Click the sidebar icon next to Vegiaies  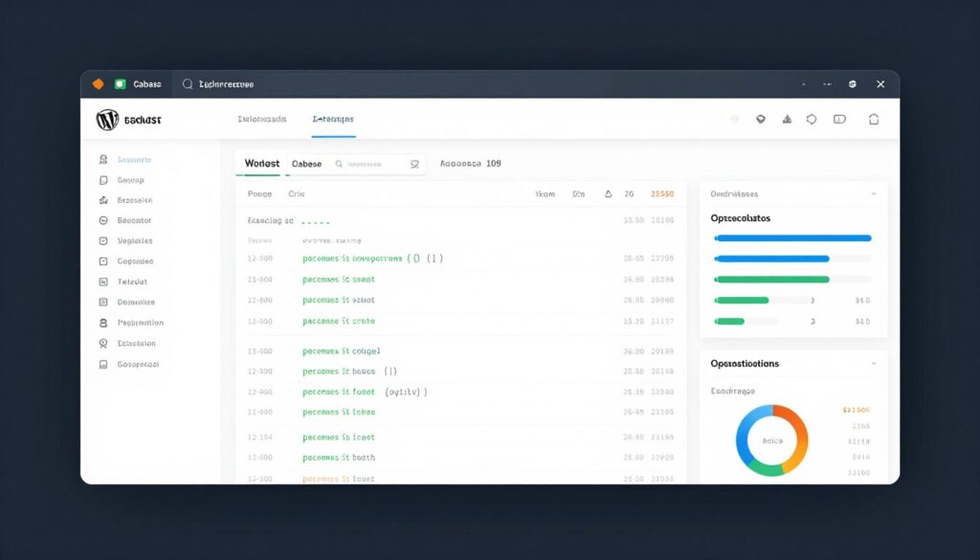tap(103, 240)
